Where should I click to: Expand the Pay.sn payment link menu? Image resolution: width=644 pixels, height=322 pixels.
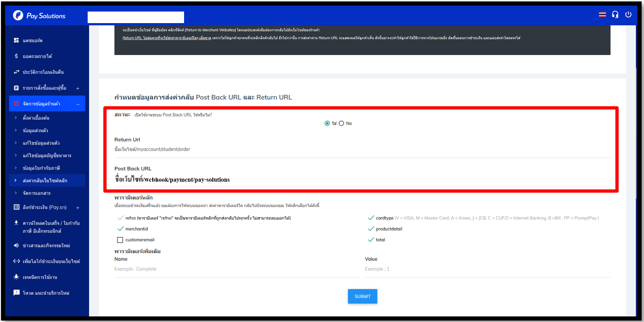coord(78,208)
